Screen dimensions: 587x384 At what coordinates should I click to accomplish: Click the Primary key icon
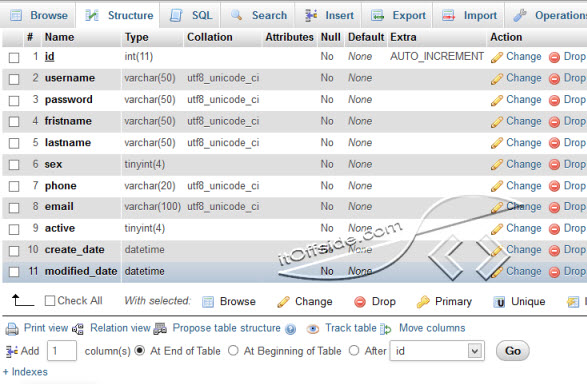point(423,302)
